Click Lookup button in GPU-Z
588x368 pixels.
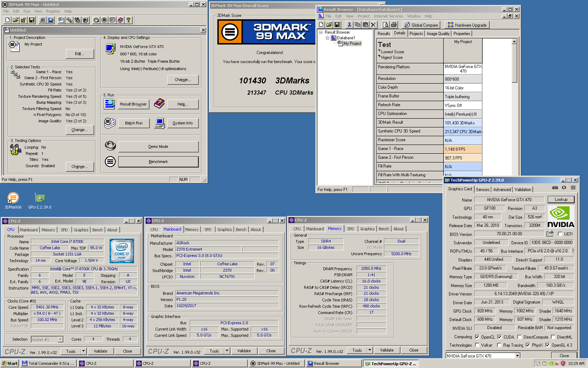click(x=561, y=199)
